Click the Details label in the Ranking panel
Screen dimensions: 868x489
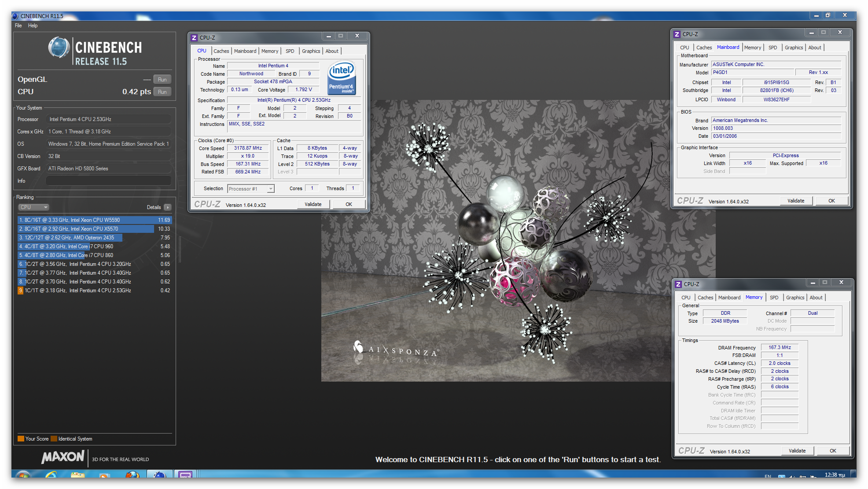pyautogui.click(x=154, y=207)
